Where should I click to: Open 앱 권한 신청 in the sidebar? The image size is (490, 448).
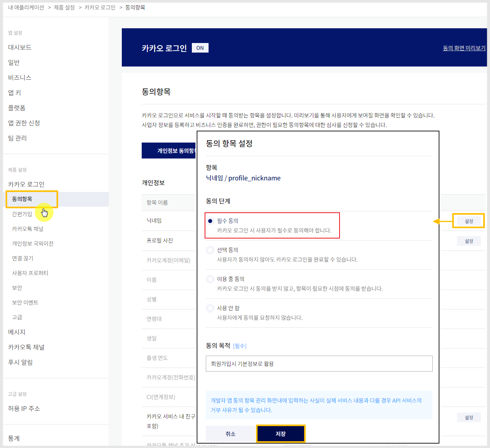(x=24, y=123)
